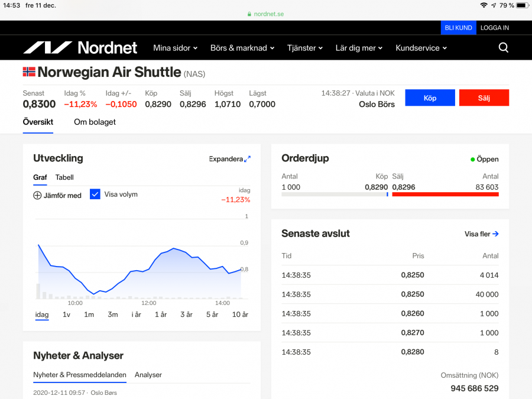The height and width of the screenshot is (399, 532).
Task: Expand the Kundservice dropdown menu
Action: (x=421, y=48)
